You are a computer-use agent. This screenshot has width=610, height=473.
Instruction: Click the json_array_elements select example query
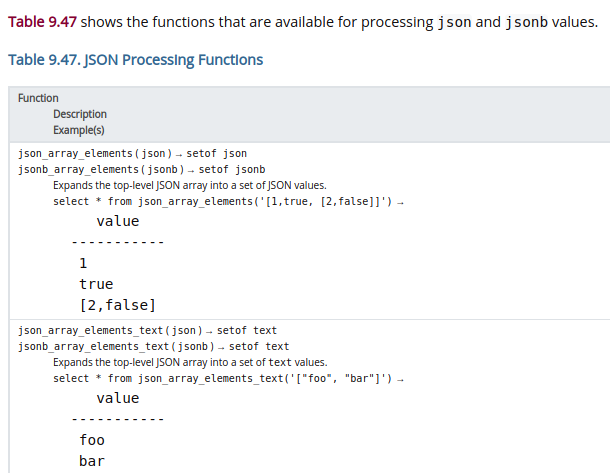point(227,201)
